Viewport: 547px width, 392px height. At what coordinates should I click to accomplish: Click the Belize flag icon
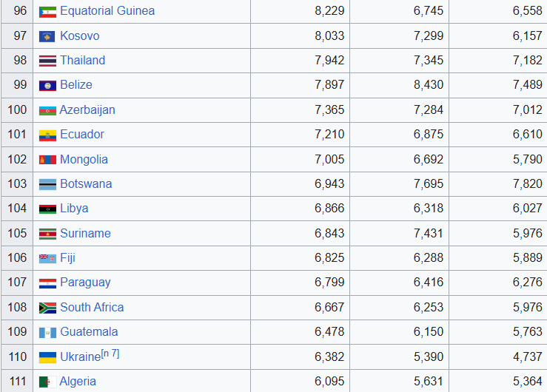click(x=47, y=85)
